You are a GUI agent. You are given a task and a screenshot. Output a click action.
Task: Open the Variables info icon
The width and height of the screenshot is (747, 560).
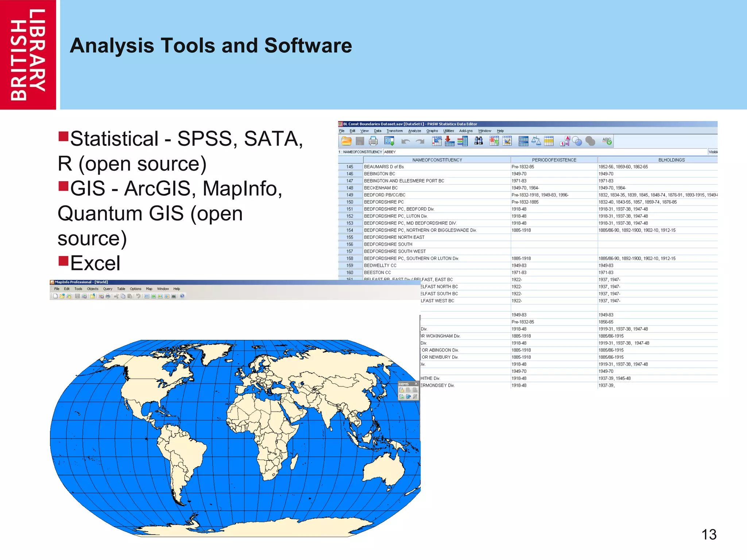[x=462, y=141]
